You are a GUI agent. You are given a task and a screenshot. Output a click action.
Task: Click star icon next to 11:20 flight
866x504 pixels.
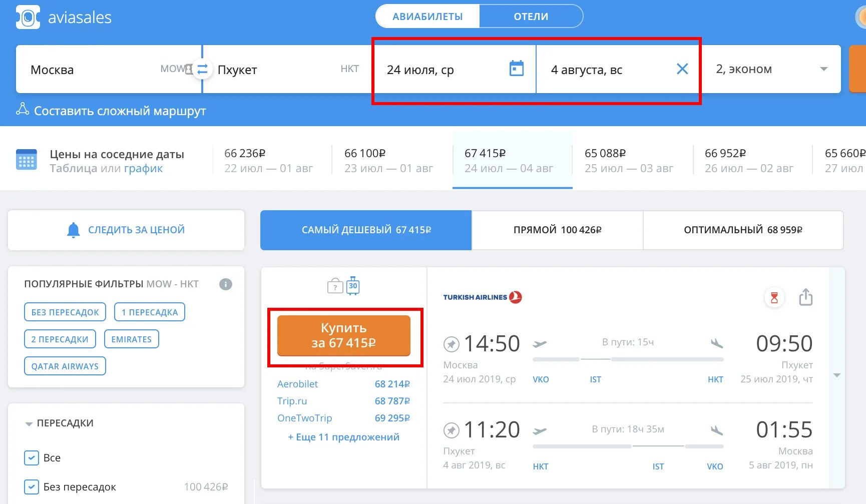click(452, 430)
